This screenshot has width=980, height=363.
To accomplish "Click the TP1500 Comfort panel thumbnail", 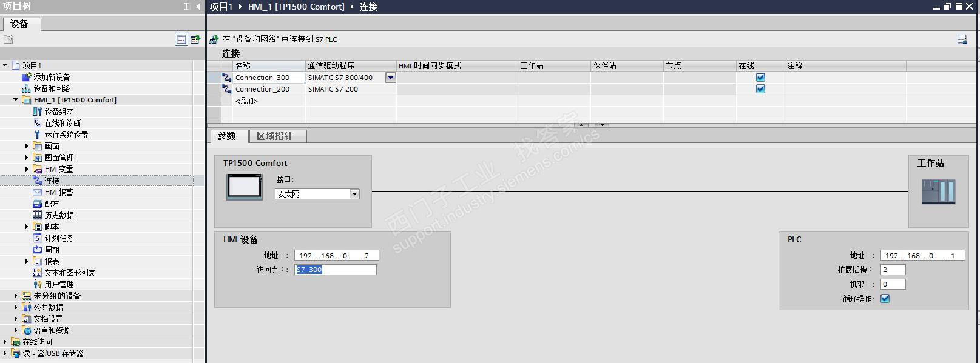I will coord(245,186).
